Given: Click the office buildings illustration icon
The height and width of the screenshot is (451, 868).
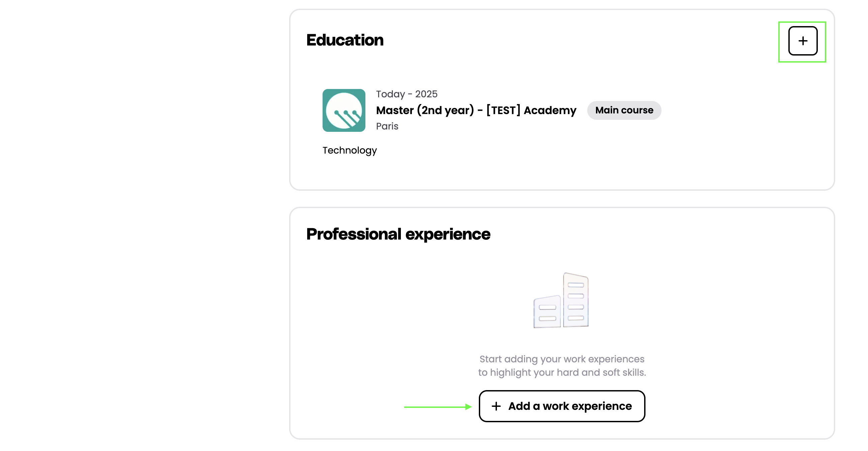Looking at the screenshot, I should click(561, 300).
